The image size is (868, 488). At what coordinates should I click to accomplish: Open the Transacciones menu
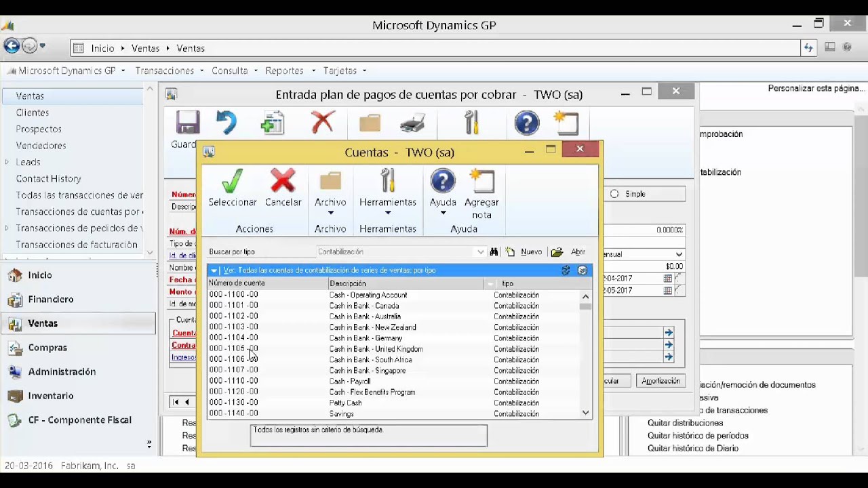(x=169, y=70)
